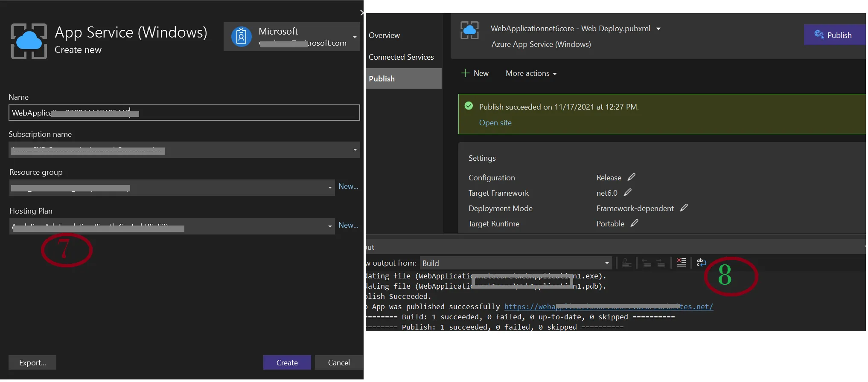Click the 'Framework-dependent' deployment mode value
Viewport: 868px width, 382px height.
635,208
